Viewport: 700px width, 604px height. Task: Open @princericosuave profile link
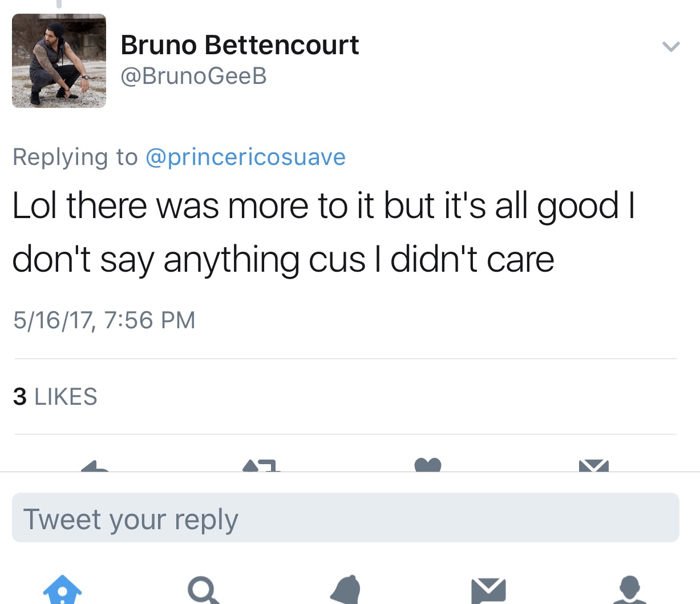[245, 157]
